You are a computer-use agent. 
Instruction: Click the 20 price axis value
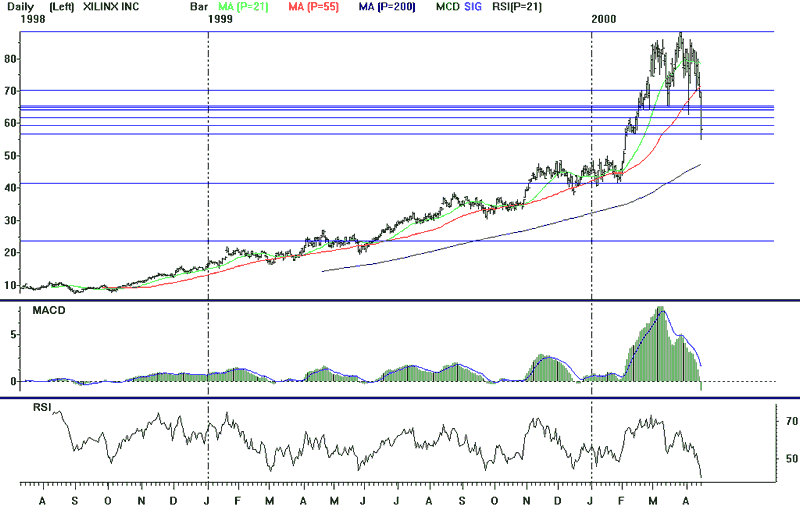tap(10, 253)
